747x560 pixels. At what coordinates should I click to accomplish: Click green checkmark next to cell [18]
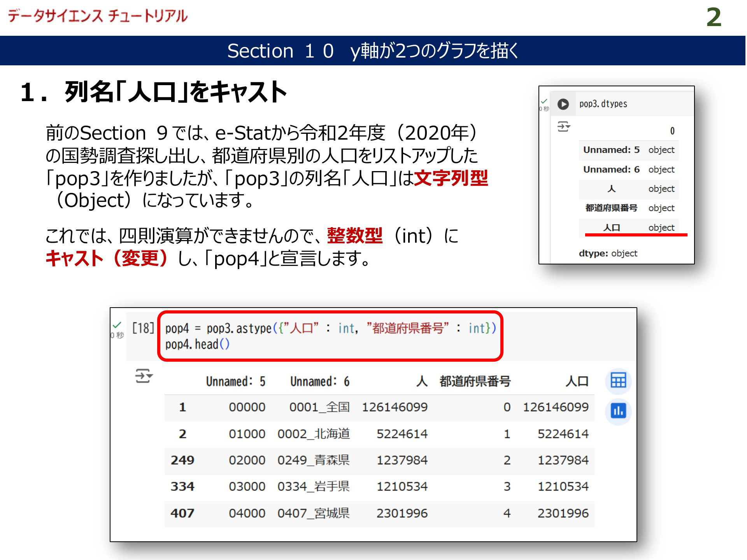pos(117,325)
